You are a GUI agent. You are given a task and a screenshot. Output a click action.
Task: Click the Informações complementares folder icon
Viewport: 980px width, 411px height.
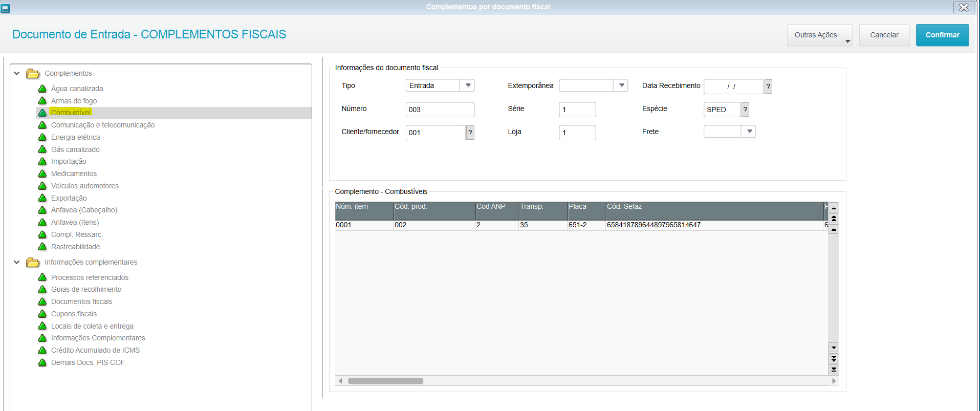coord(33,262)
